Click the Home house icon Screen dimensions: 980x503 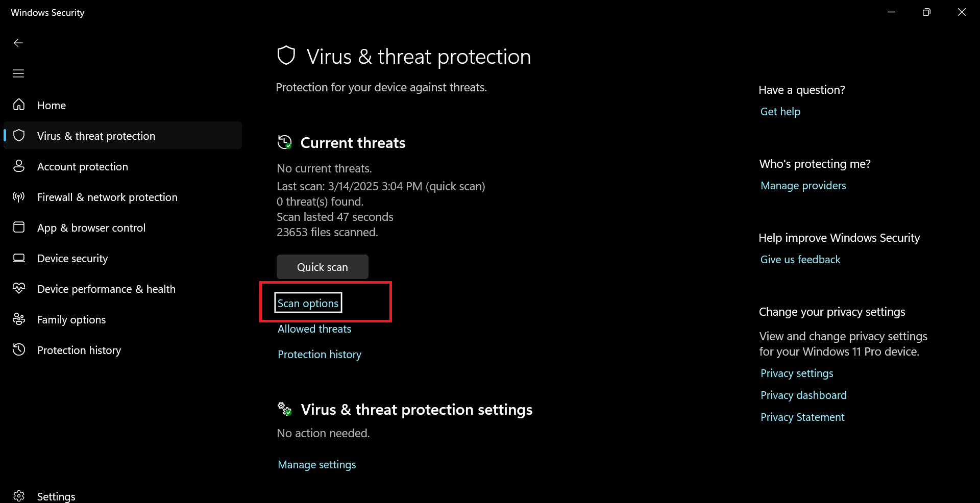click(19, 105)
